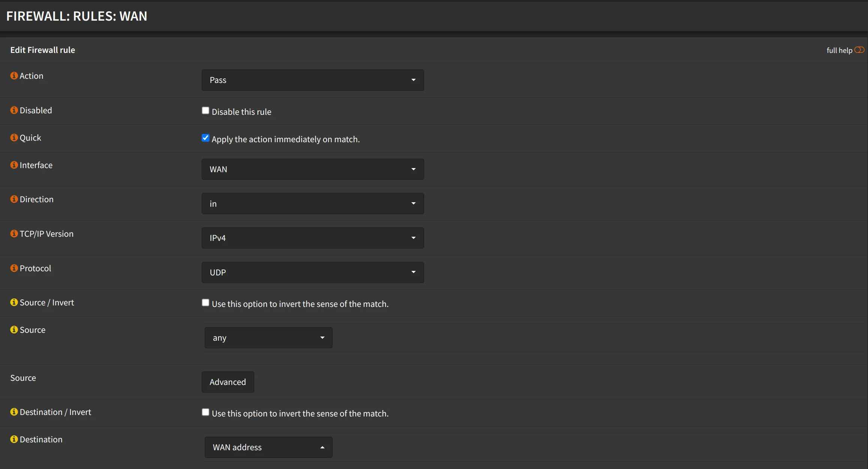Click info icon next to Source / Invert
The image size is (868, 469).
click(x=14, y=302)
